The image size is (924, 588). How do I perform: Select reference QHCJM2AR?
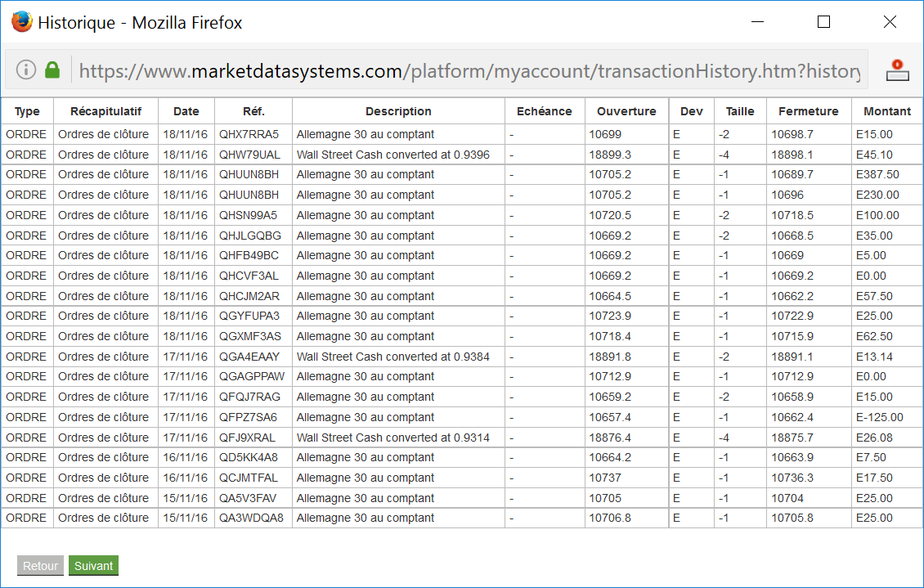point(249,296)
